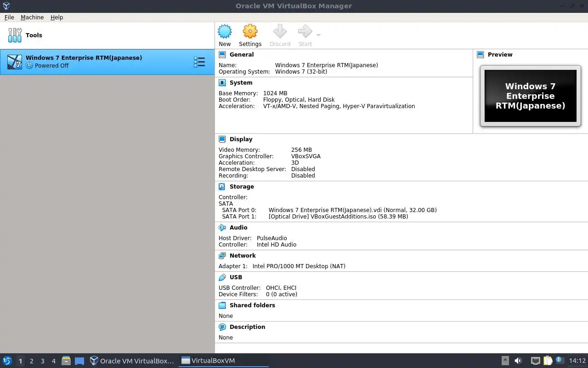The image size is (588, 368).
Task: Click the Windows 7 (32-bit) operating system value
Action: tap(301, 72)
